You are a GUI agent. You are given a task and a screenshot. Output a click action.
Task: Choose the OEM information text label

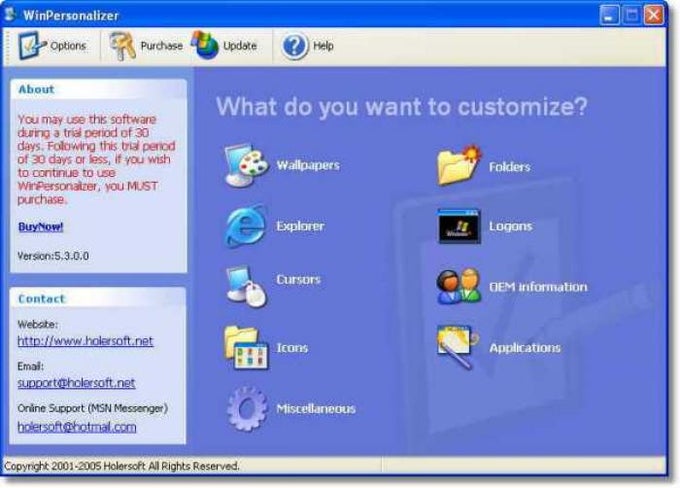(538, 287)
